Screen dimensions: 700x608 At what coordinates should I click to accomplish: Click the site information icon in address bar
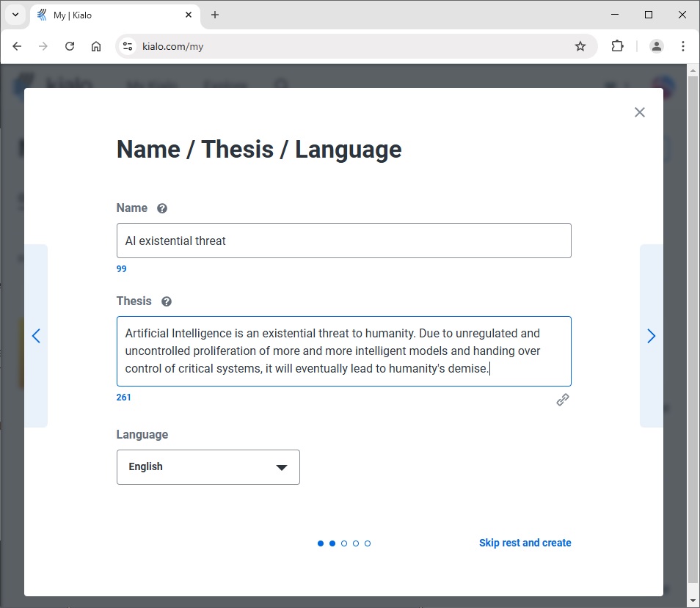128,46
